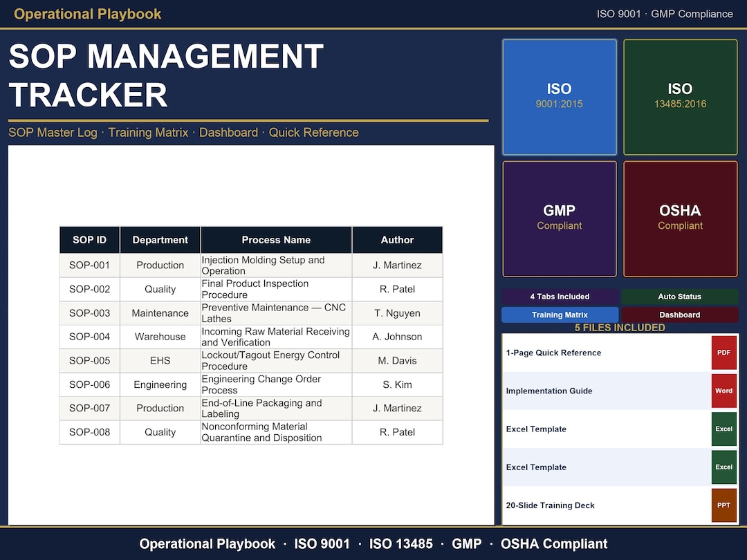Click the Word icon beside Implementation Guide

pyautogui.click(x=723, y=391)
